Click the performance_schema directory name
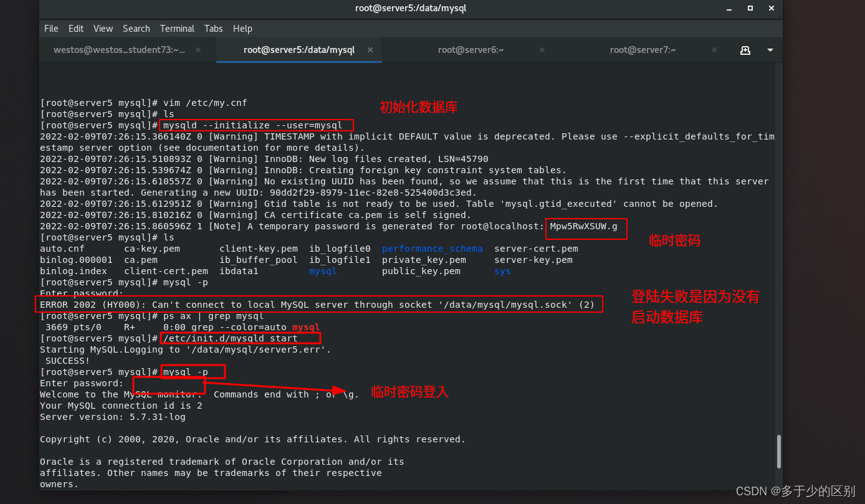The height and width of the screenshot is (504, 865). [432, 249]
